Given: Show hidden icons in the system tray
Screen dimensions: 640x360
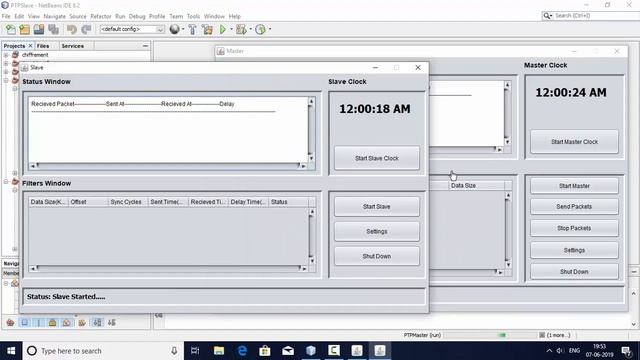Looking at the screenshot, I should click(549, 351).
